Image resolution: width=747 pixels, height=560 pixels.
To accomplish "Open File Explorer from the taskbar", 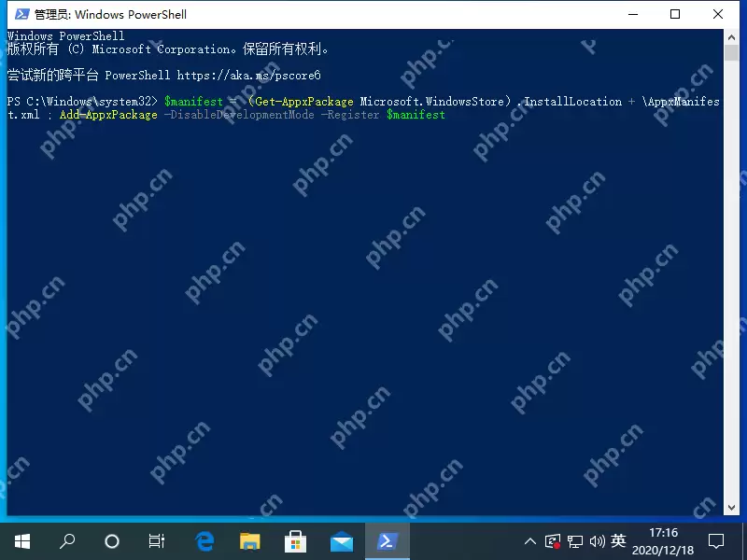I will pos(249,541).
